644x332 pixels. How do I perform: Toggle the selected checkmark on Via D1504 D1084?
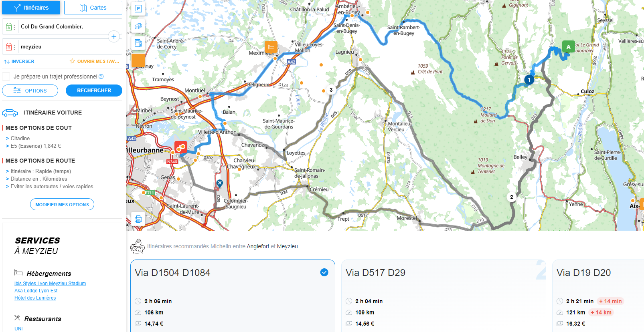324,272
